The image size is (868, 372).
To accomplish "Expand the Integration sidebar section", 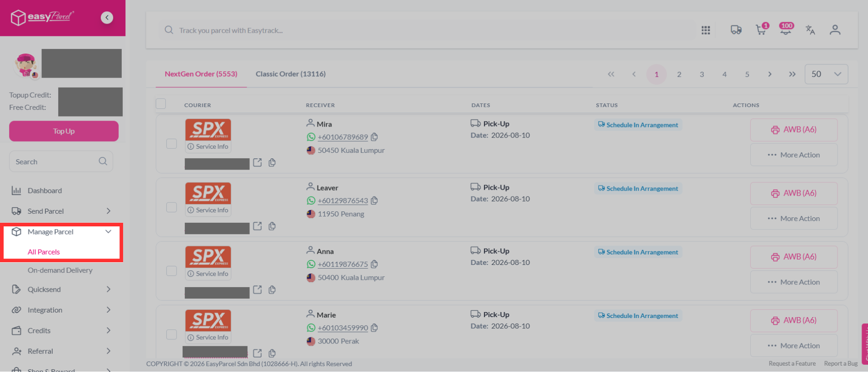I will pyautogui.click(x=61, y=310).
